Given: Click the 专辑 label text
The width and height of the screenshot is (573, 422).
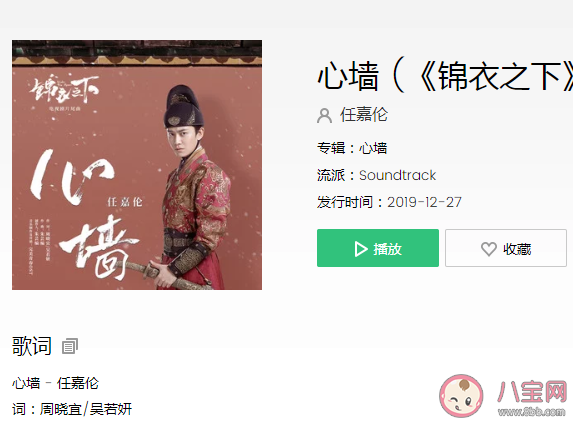Looking at the screenshot, I should (x=331, y=148).
